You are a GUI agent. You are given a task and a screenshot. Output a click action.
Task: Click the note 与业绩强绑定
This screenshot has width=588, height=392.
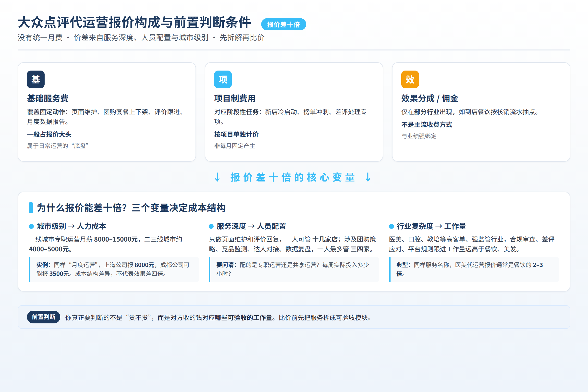[x=419, y=136]
